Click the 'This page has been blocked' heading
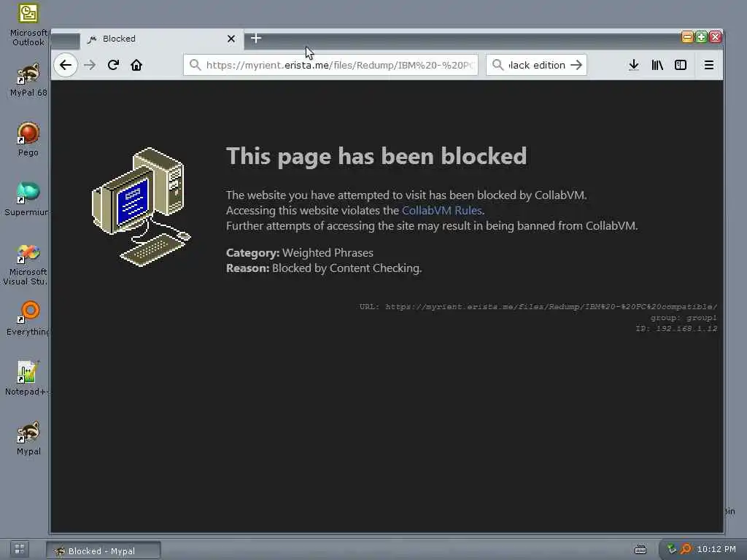Image resolution: width=747 pixels, height=560 pixels. point(376,156)
